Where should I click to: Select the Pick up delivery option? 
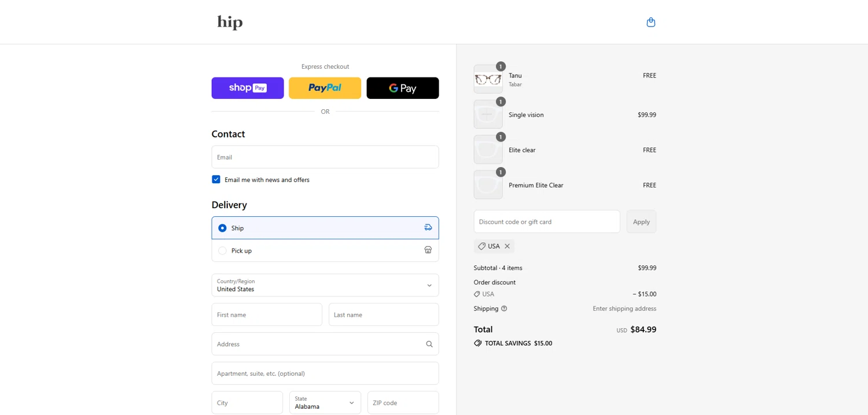[325, 251]
